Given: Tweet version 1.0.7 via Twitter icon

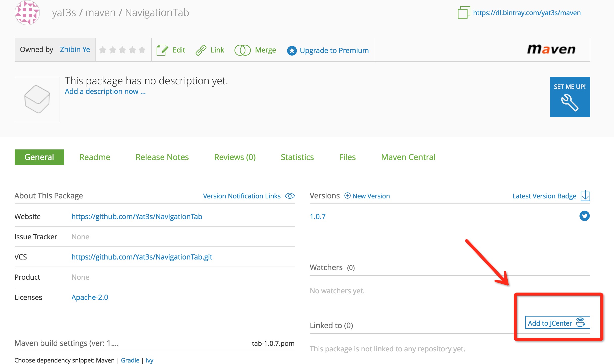Looking at the screenshot, I should pos(584,216).
